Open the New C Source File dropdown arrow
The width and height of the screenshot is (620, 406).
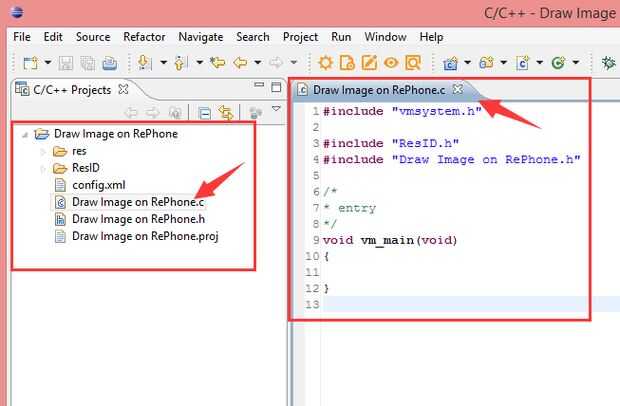coord(539,62)
